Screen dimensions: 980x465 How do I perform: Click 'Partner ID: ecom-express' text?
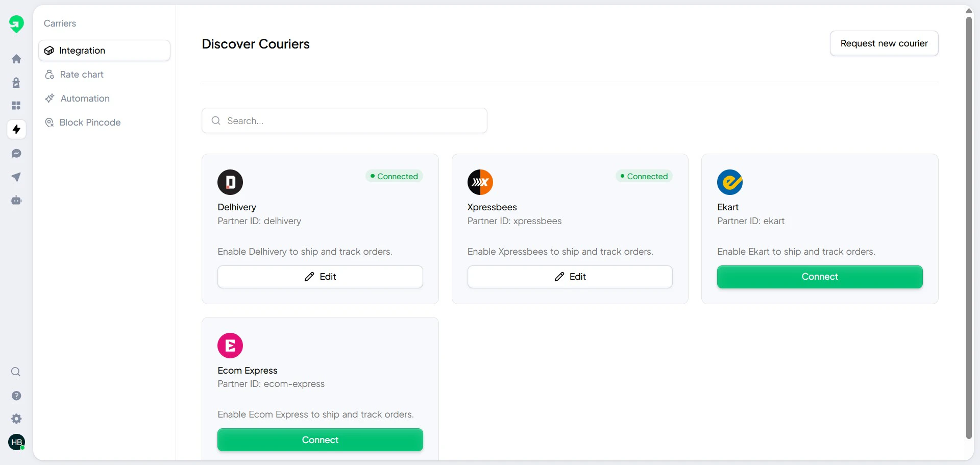click(271, 384)
